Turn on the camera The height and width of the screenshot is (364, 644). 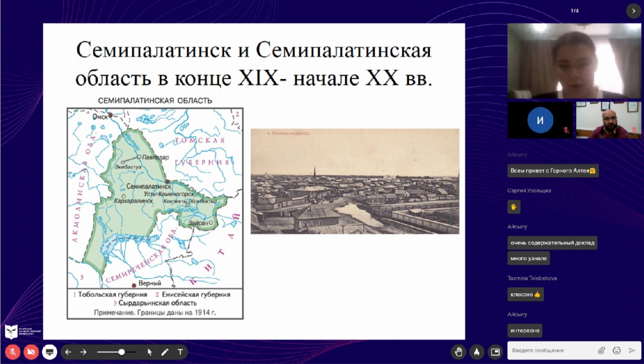(x=31, y=352)
